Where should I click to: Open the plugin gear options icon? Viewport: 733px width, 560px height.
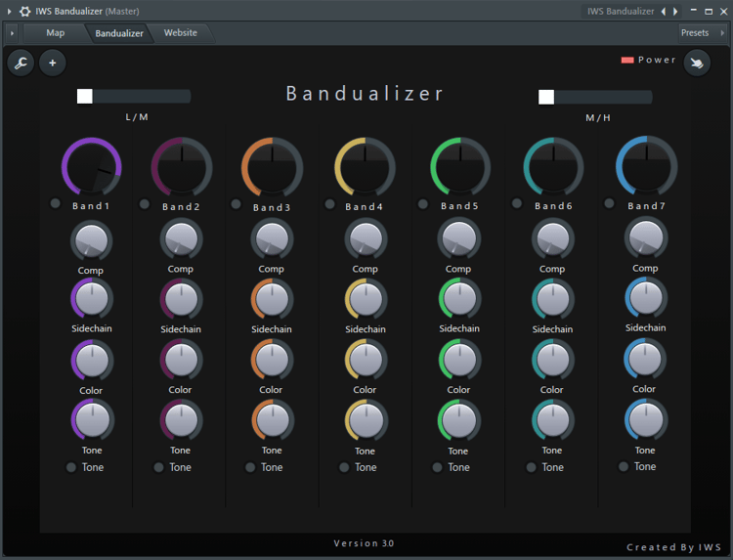24,11
